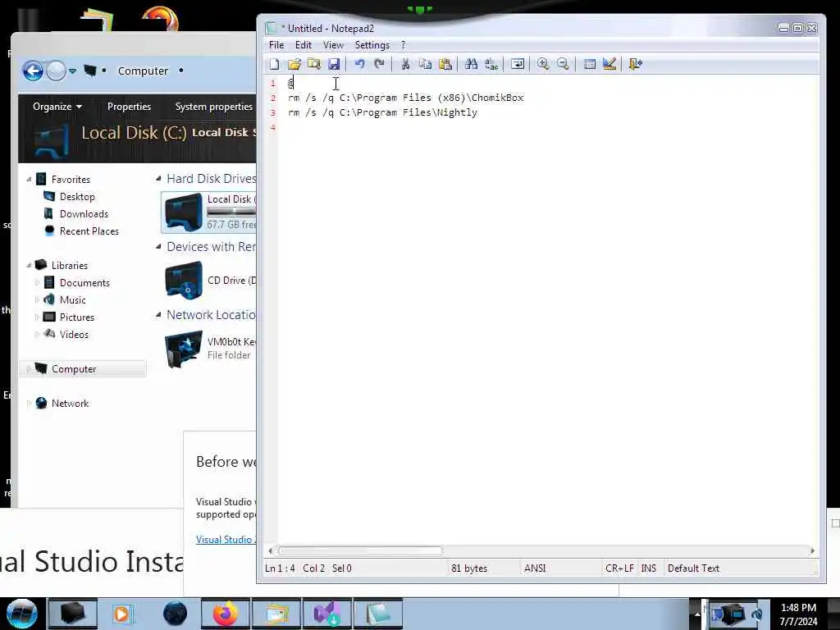Open the View menu in Notepad2

(333, 45)
